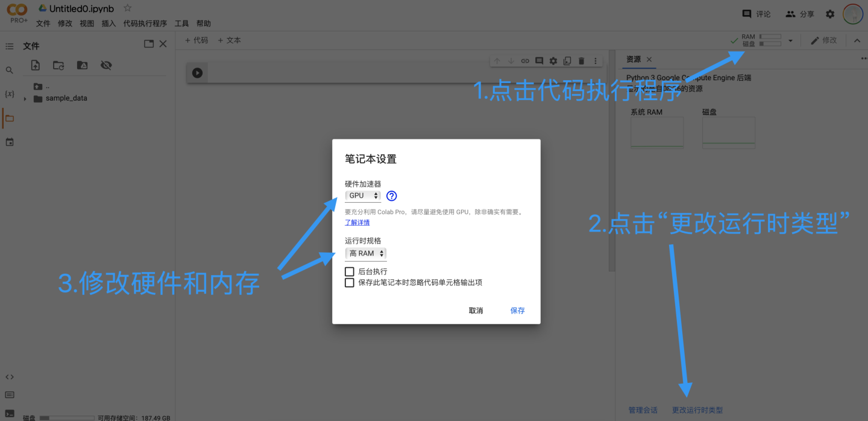
Task: Open cell settings gear on the code cell
Action: (553, 60)
